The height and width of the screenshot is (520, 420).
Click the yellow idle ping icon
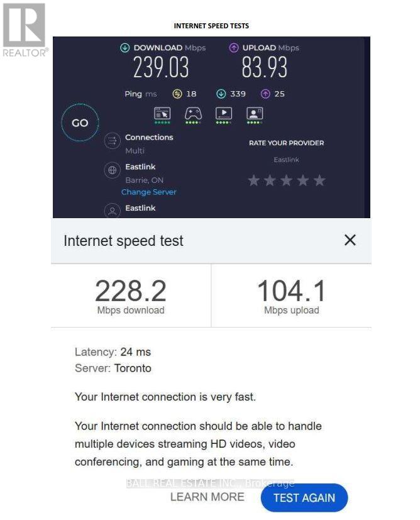pos(177,94)
